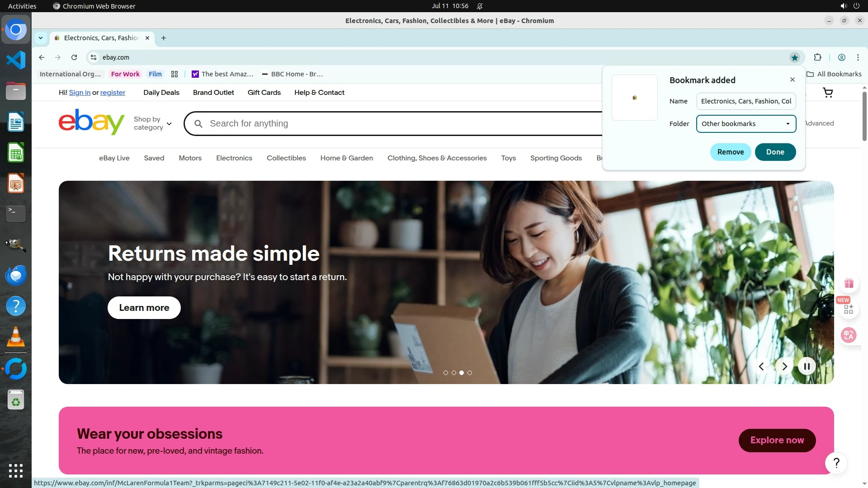Go to Daily Deals menu item

pos(161,93)
